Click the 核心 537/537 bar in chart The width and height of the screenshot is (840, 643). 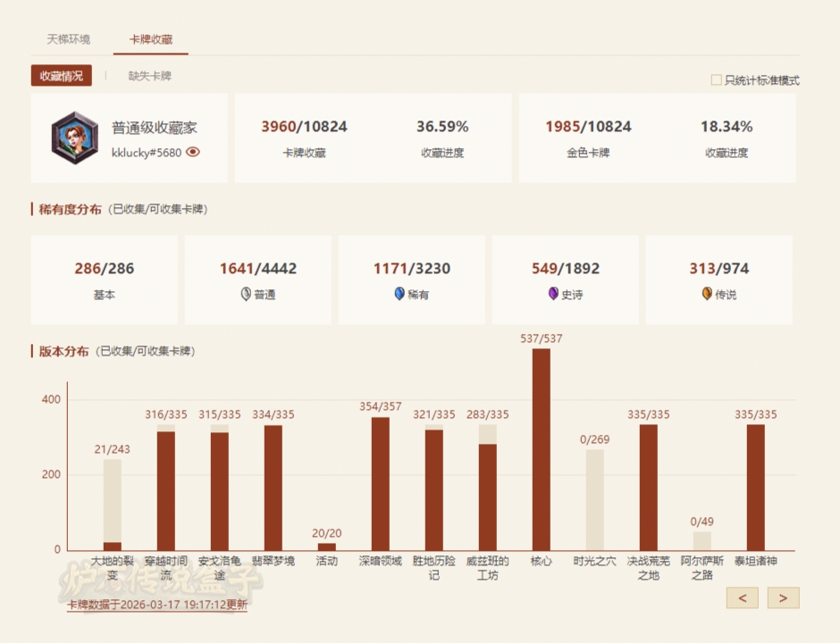click(542, 449)
